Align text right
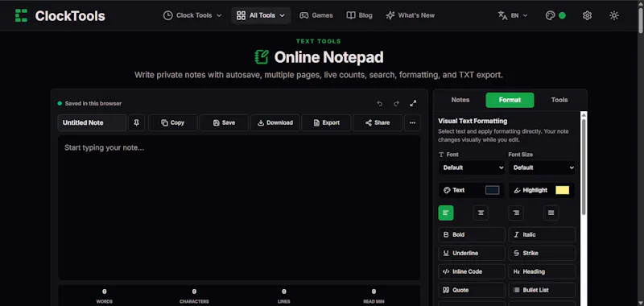The height and width of the screenshot is (306, 644). click(516, 213)
